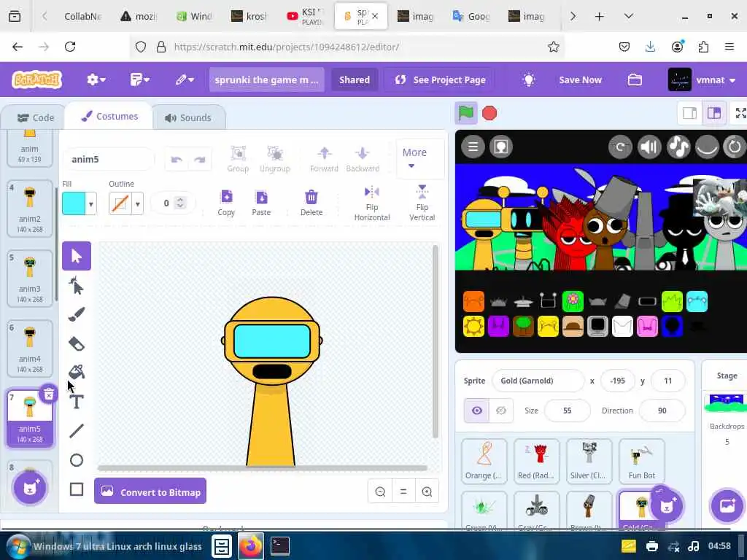Open the Scratch tutorials lightbulb
The height and width of the screenshot is (560, 747).
[529, 79]
